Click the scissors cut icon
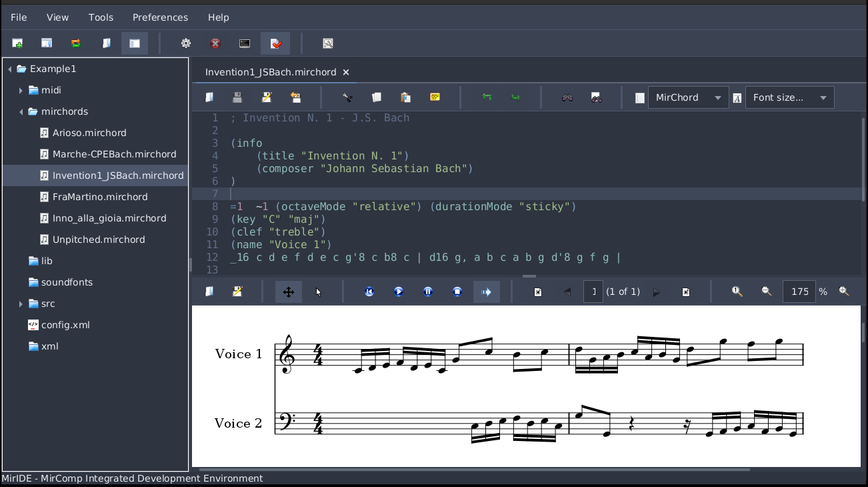Image resolution: width=868 pixels, height=487 pixels. (x=347, y=97)
